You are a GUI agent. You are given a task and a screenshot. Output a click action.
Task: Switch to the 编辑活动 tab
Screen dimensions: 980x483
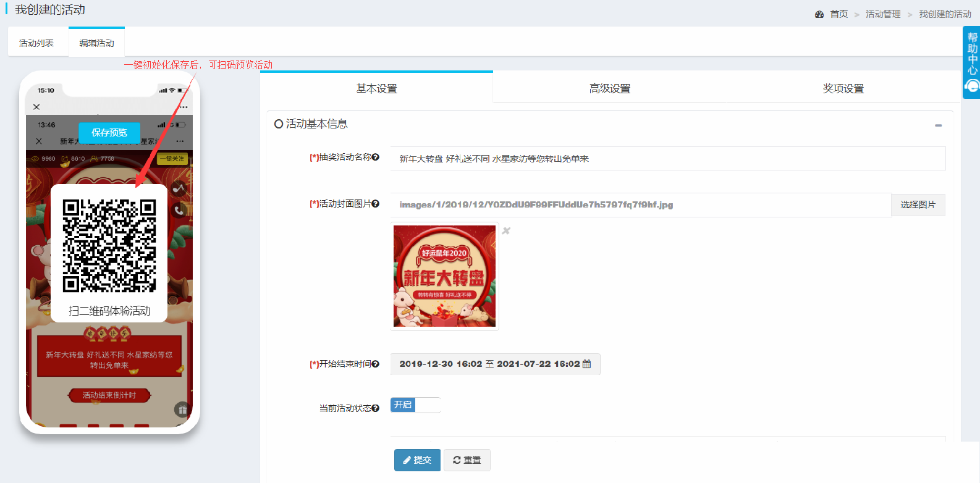96,43
